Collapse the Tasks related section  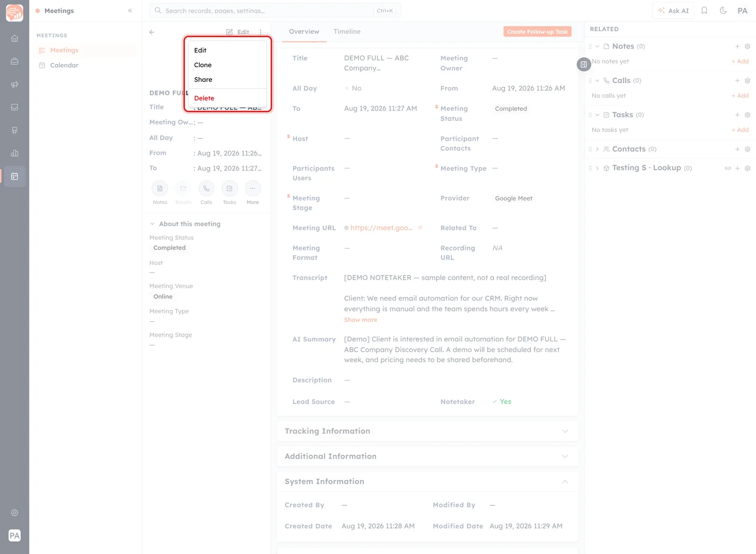click(597, 115)
